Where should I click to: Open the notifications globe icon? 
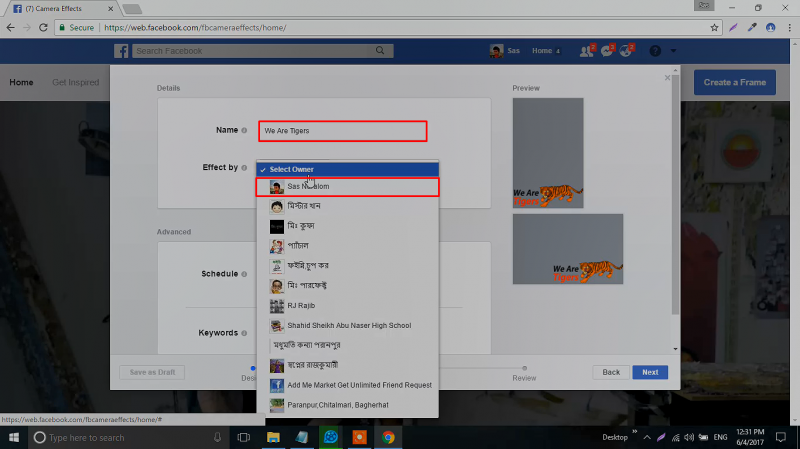(x=626, y=51)
